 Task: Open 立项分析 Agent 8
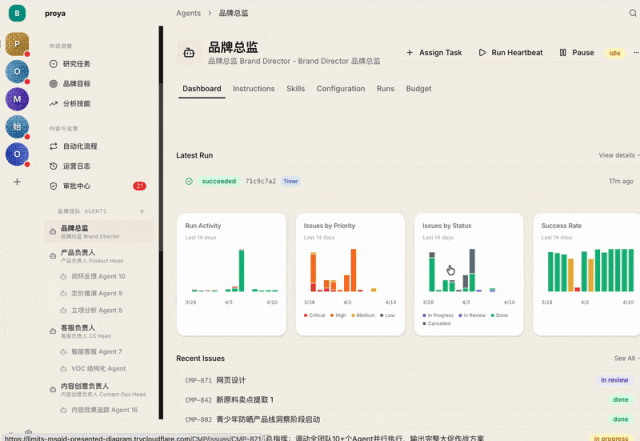coord(97,310)
